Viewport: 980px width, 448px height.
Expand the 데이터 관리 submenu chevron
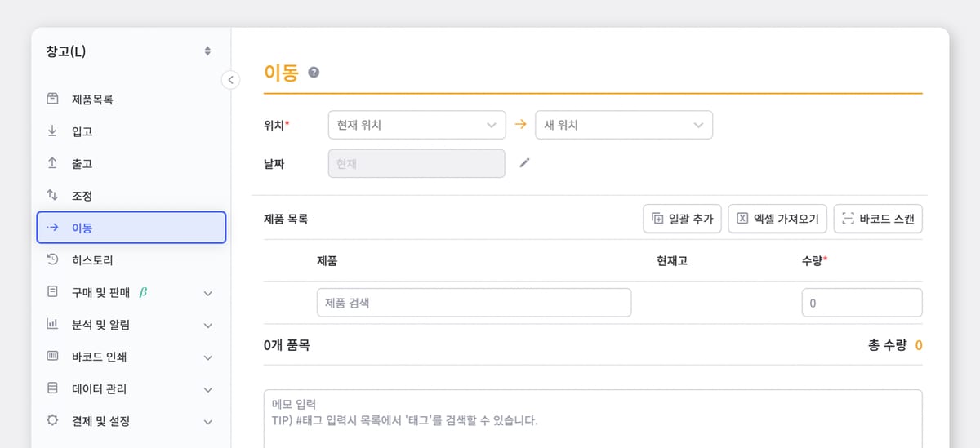(207, 389)
